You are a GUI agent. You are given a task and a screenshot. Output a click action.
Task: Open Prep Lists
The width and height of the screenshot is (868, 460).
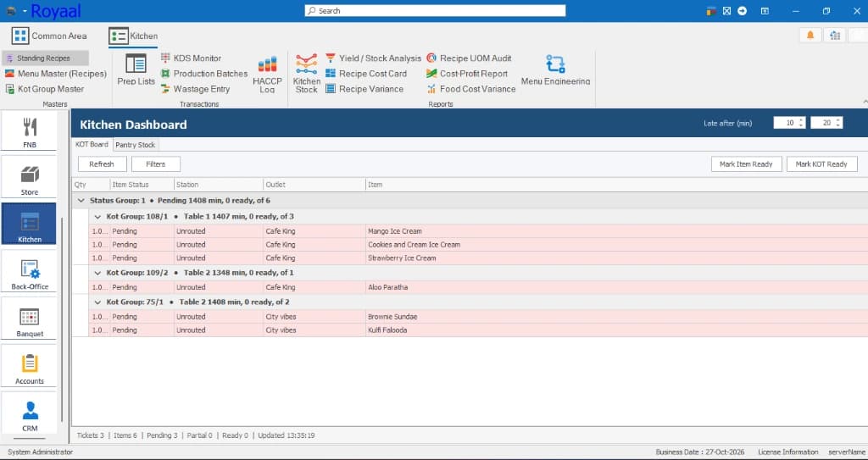(136, 69)
